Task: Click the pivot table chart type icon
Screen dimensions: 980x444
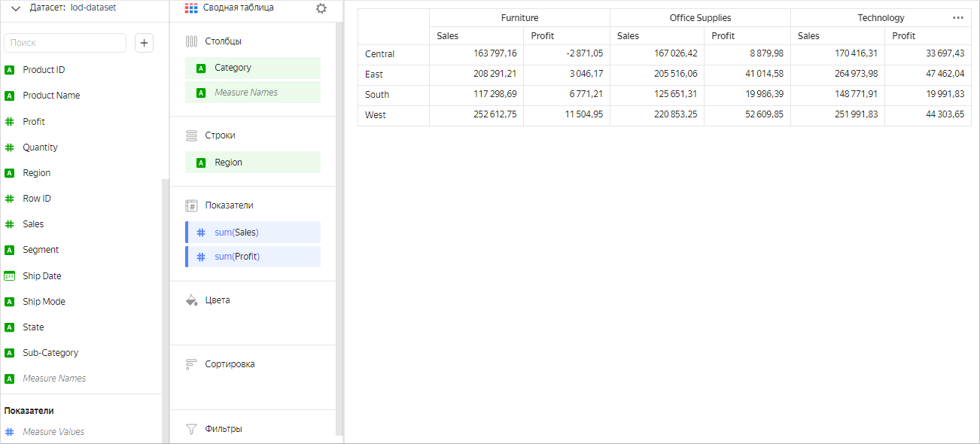Action: tap(191, 8)
